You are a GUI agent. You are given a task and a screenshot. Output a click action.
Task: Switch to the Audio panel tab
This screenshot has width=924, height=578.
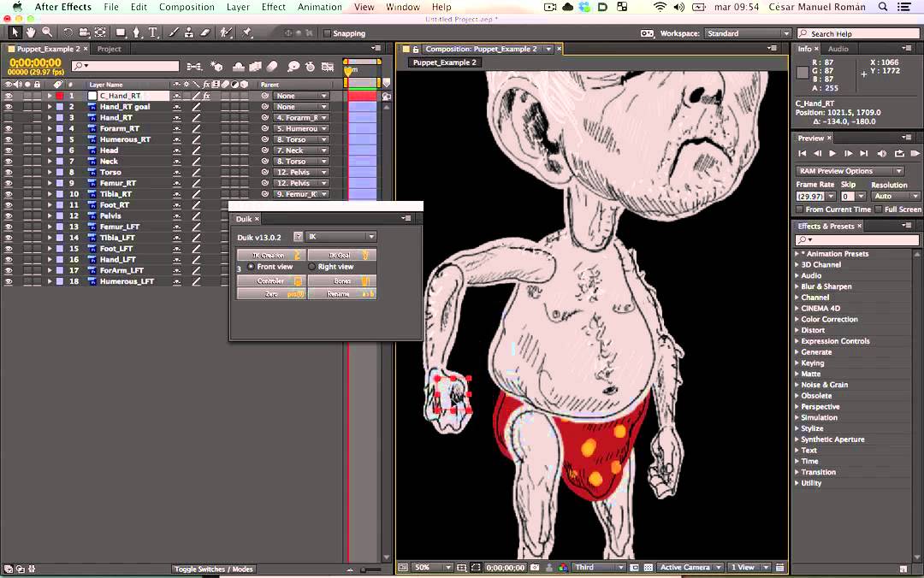[x=838, y=49]
